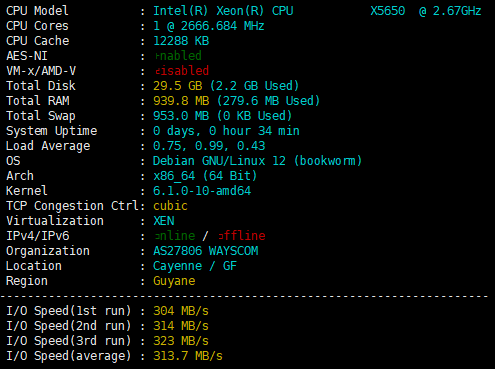This screenshot has width=495, height=369.
Task: Click the green AES-NI 'Enabled' status
Action: click(x=178, y=56)
